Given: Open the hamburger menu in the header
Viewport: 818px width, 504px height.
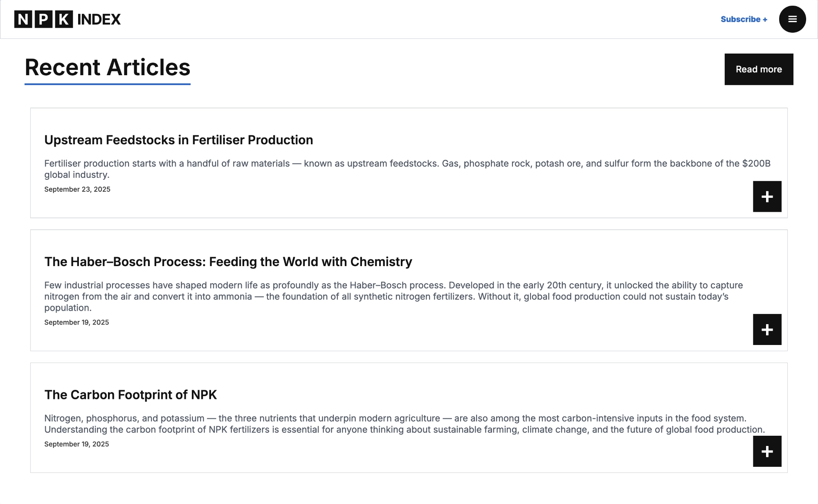Looking at the screenshot, I should tap(792, 19).
